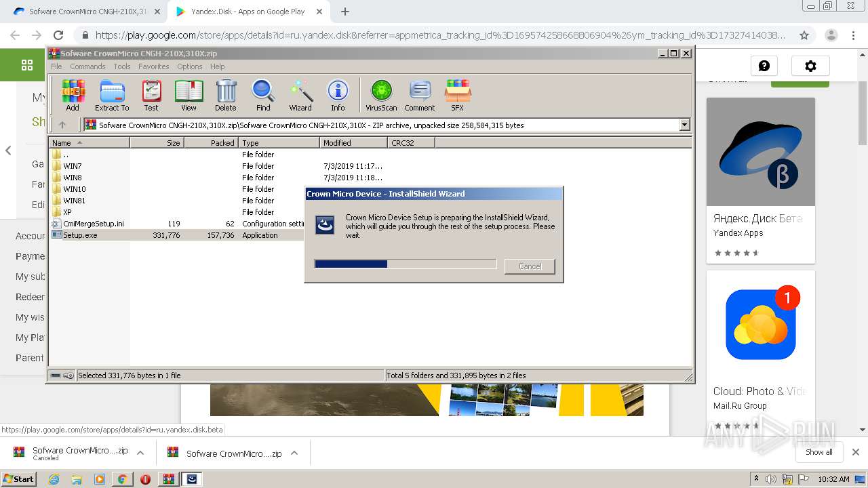Expand the archive path dropdown
The width and height of the screenshot is (868, 488).
684,125
